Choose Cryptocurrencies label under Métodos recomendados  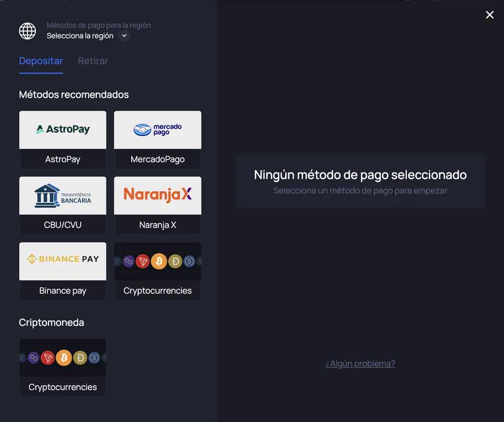(x=157, y=291)
